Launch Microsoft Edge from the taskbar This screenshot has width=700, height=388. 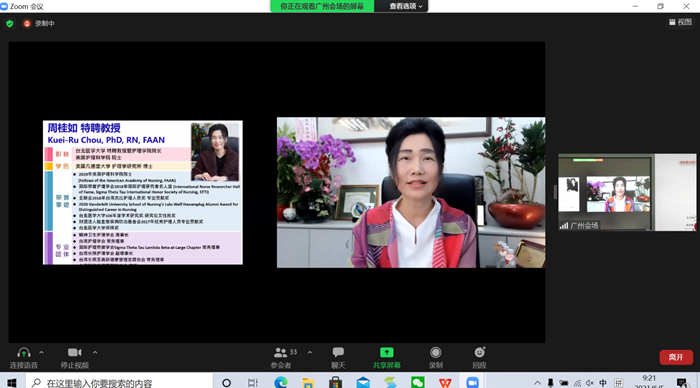281,383
